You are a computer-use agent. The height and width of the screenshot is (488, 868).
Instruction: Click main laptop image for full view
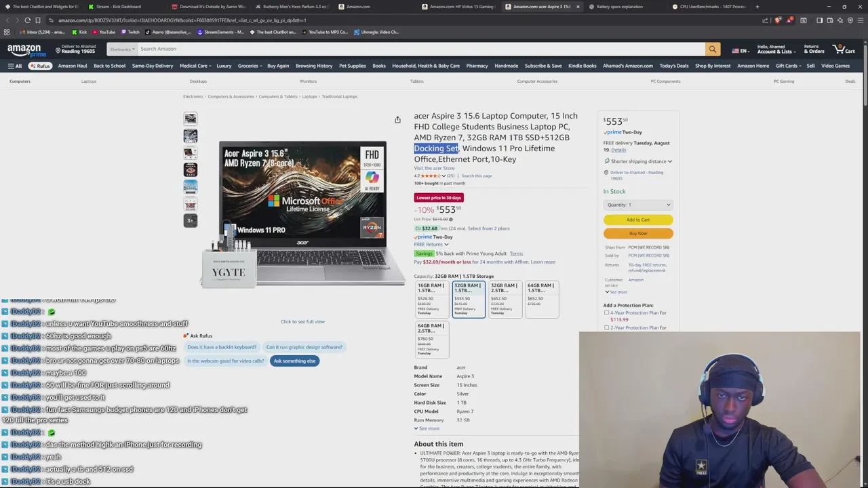(302, 213)
